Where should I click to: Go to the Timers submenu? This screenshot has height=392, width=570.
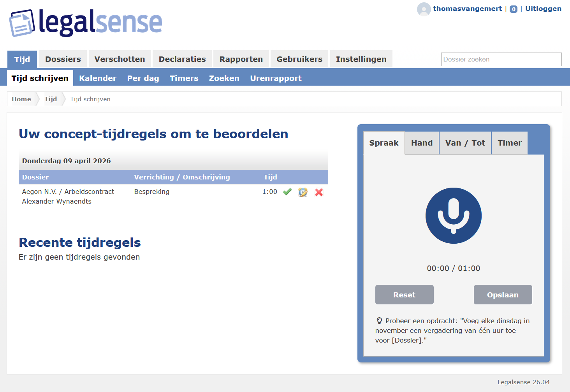click(x=184, y=78)
